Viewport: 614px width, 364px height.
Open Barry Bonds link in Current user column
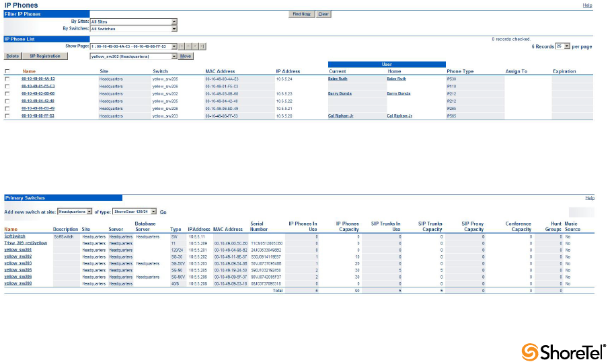click(x=340, y=94)
